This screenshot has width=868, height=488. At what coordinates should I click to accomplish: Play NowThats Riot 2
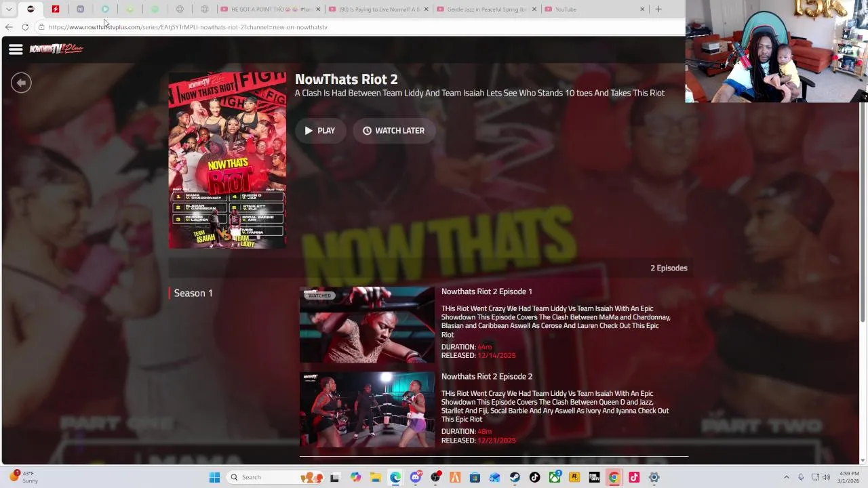[319, 131]
